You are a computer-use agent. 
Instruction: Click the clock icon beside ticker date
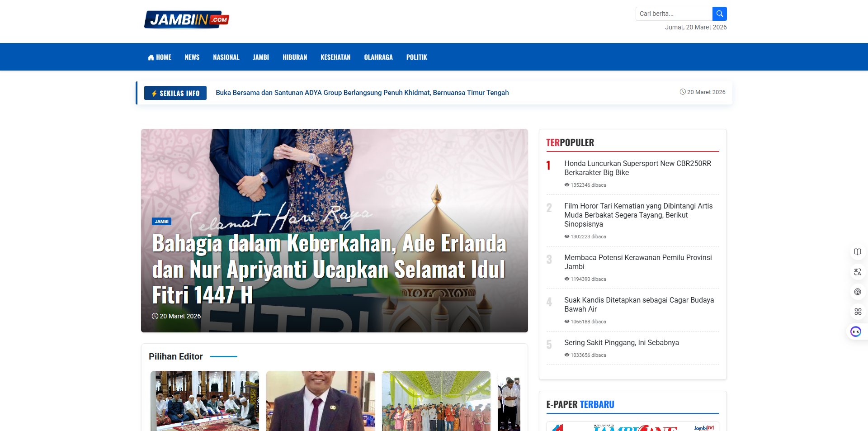click(x=683, y=92)
